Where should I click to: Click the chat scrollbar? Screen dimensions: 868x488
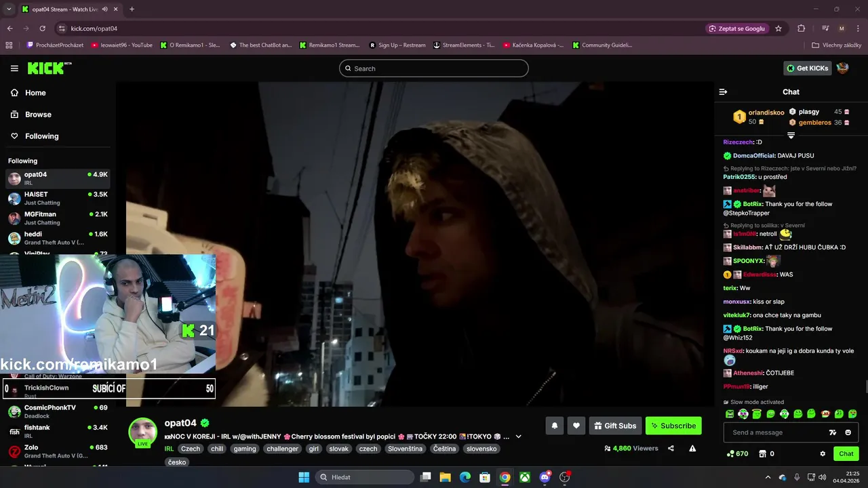865,387
